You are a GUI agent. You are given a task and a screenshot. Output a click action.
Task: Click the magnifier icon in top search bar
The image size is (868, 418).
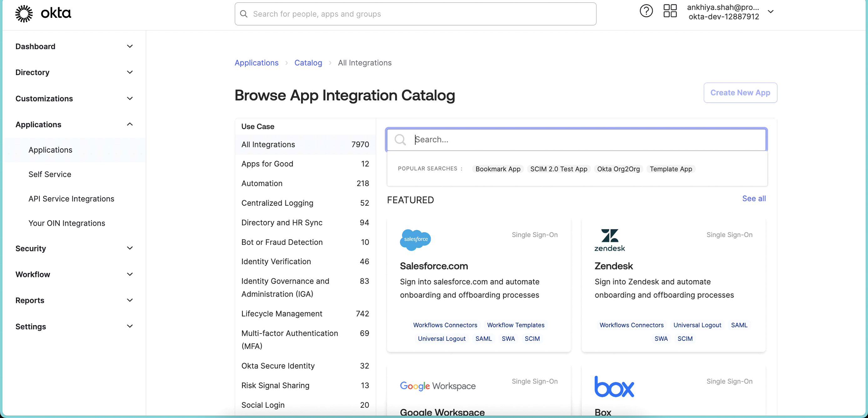[244, 14]
